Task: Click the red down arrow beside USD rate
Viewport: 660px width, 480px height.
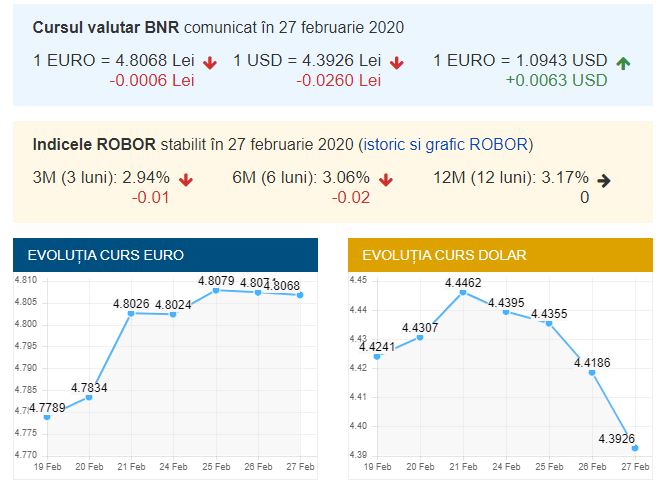Action: point(397,63)
